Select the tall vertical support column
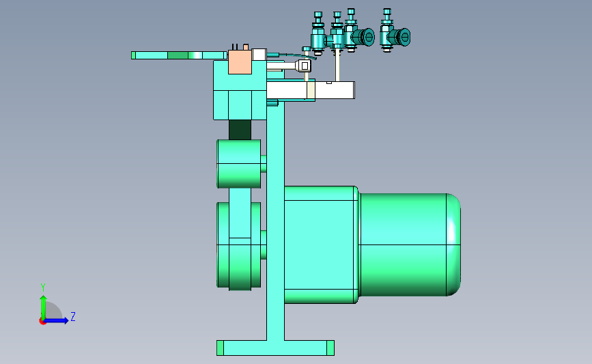 [275, 221]
